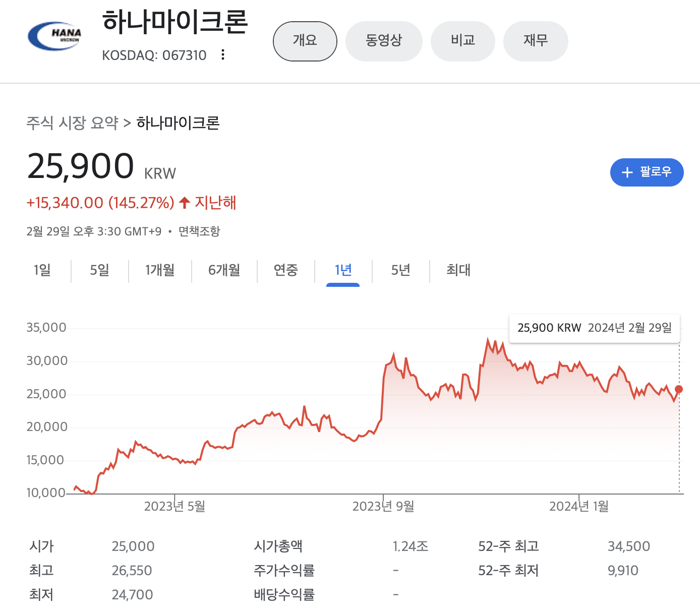Click the red endpoint dot on chart
The height and width of the screenshot is (613, 700).
click(679, 389)
